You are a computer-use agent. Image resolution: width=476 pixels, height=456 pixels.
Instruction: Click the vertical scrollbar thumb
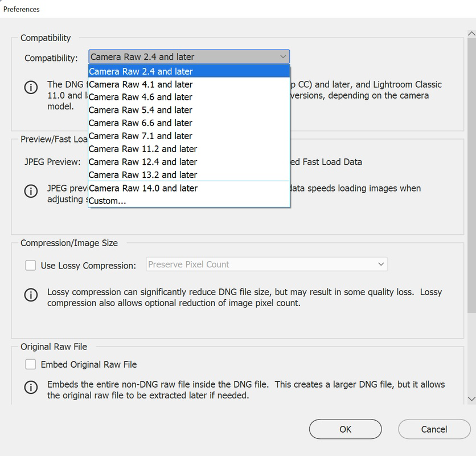[471, 176]
